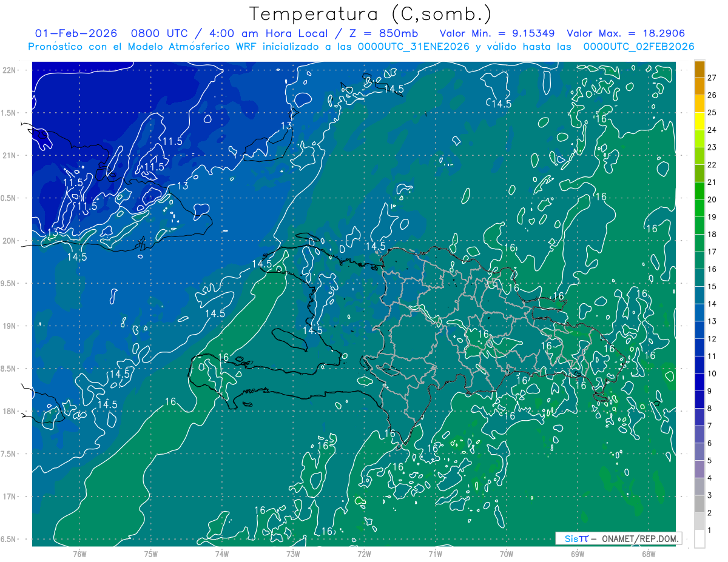Click the "Valor Max. = 18.2906" readout

(625, 33)
